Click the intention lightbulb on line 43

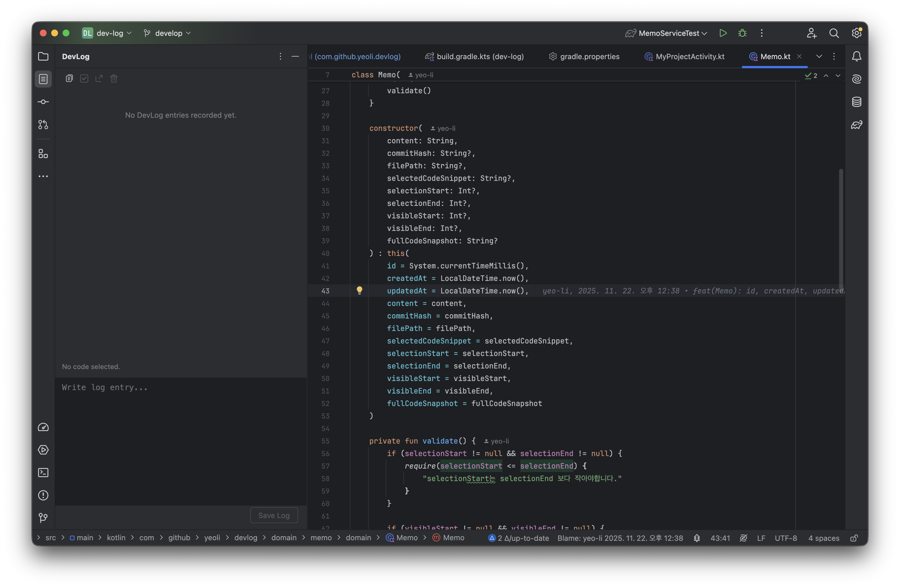tap(359, 290)
